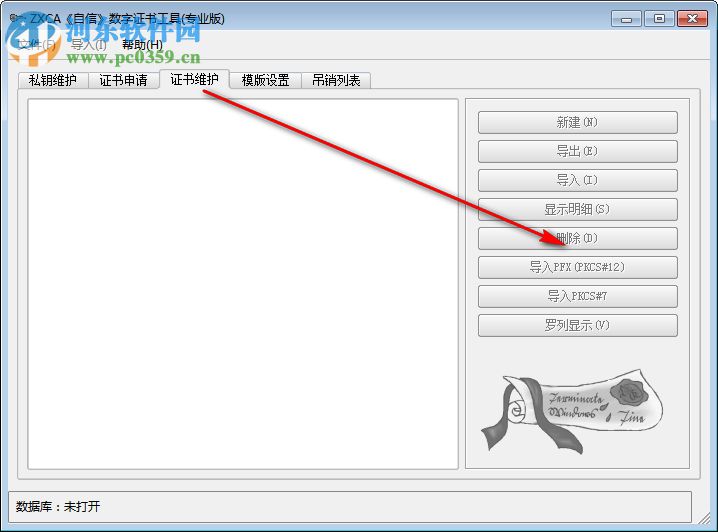
Task: Click the 导入PKCS#7 button
Action: pos(577,296)
